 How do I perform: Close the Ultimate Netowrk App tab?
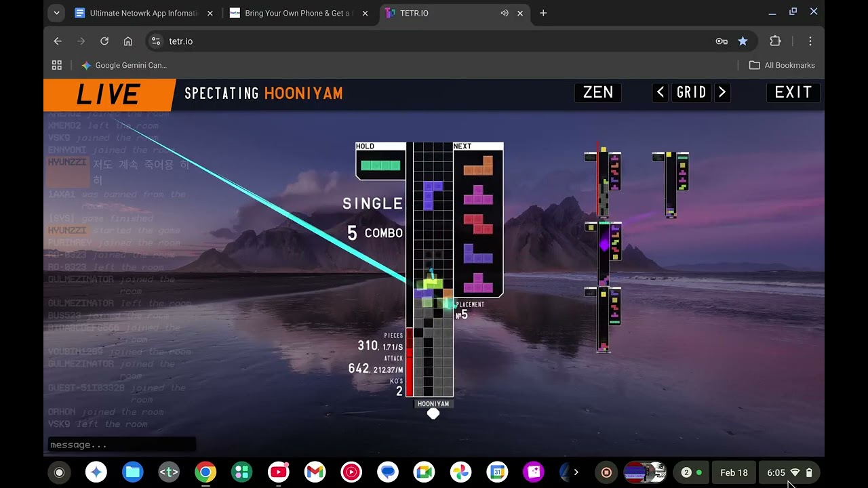(210, 13)
